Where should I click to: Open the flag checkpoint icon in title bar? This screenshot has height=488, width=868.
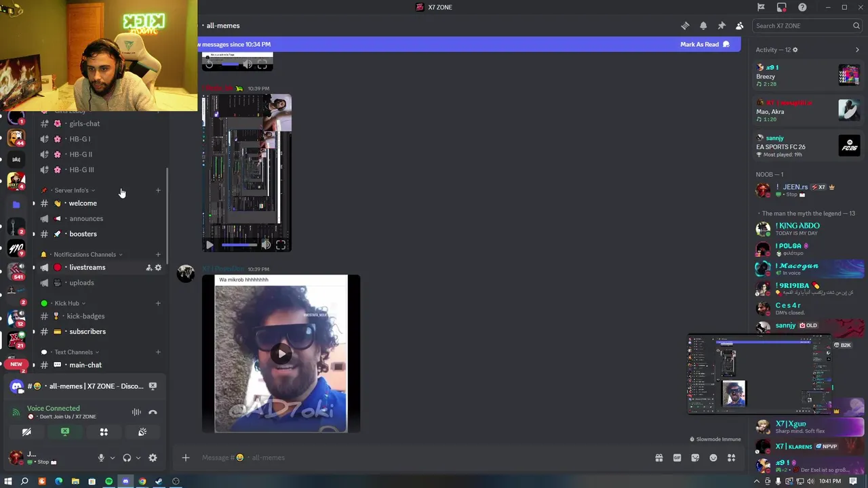coord(761,7)
